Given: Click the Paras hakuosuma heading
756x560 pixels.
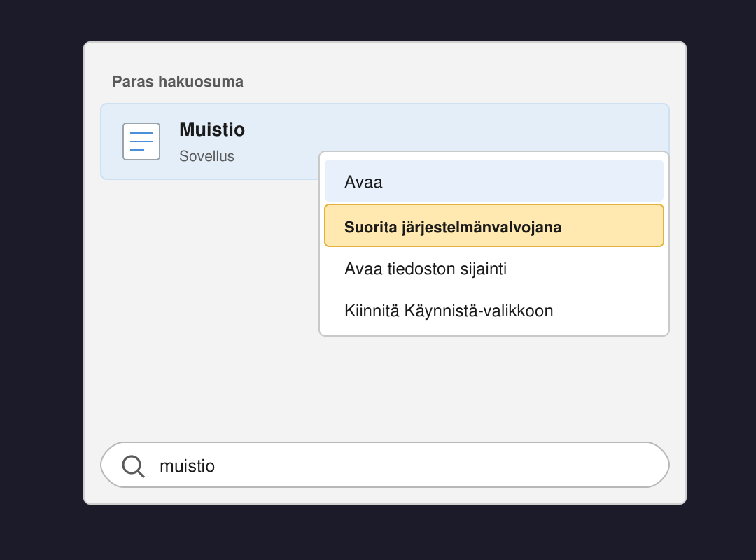Looking at the screenshot, I should pyautogui.click(x=178, y=81).
